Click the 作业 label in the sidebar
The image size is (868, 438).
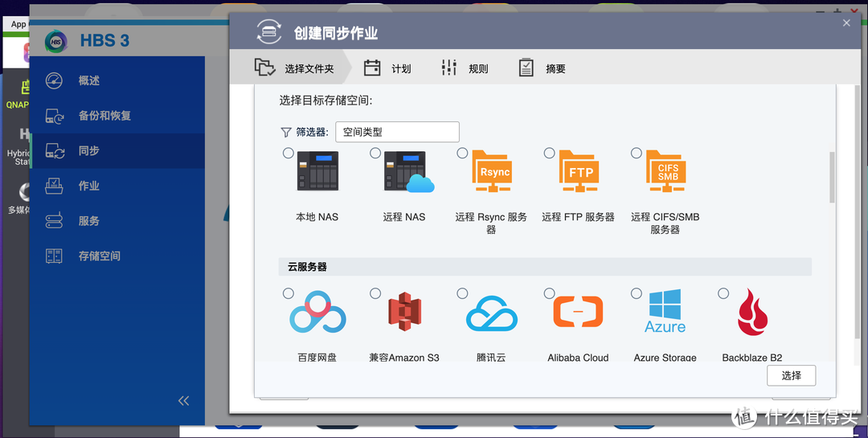[88, 186]
